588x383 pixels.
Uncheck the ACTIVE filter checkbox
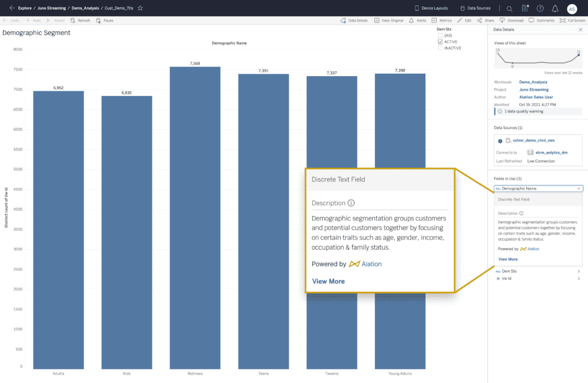(x=440, y=42)
